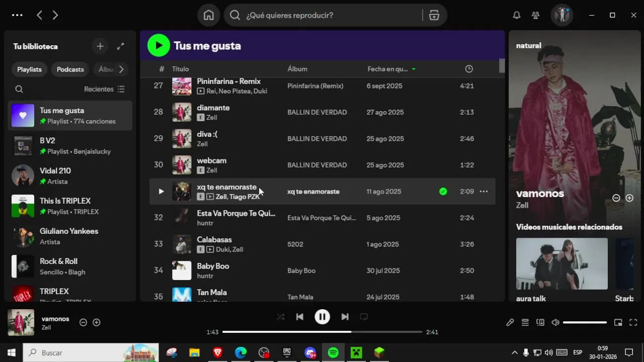644x362 pixels.
Task: Open friend activity icon
Action: [x=536, y=15]
